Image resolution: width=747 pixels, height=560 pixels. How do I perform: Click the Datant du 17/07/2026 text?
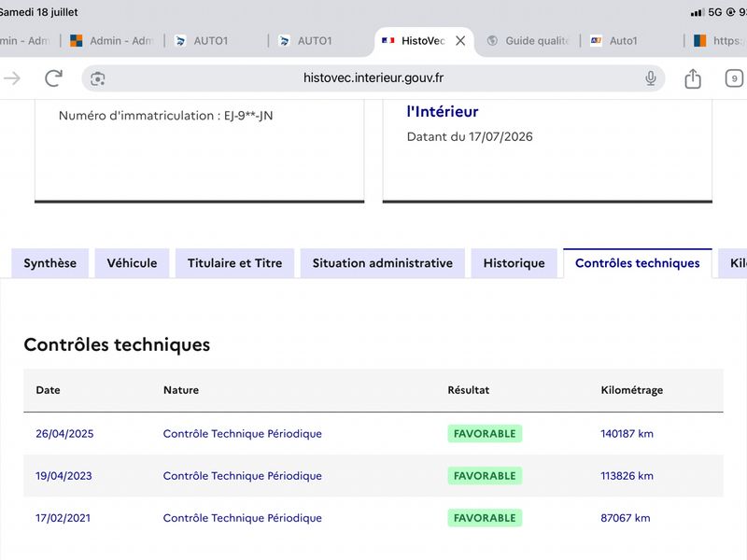470,136
